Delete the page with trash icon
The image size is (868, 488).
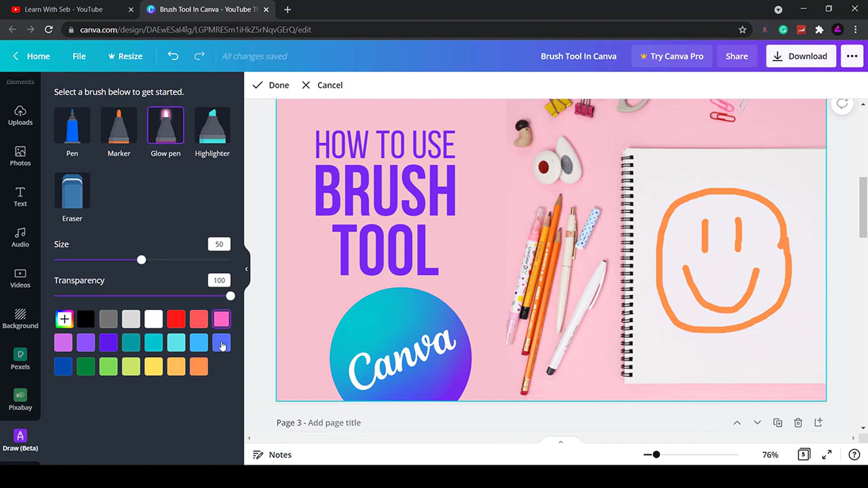point(798,422)
